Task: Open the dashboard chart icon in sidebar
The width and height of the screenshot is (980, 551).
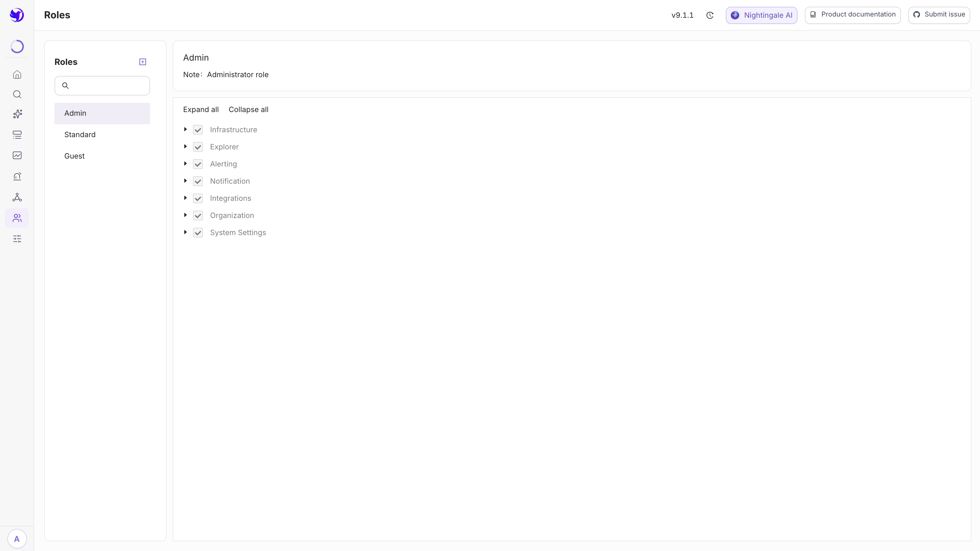Action: [17, 155]
